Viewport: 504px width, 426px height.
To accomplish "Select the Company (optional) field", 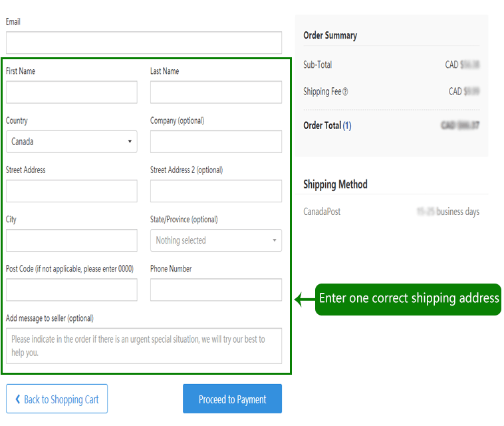I will point(215,142).
